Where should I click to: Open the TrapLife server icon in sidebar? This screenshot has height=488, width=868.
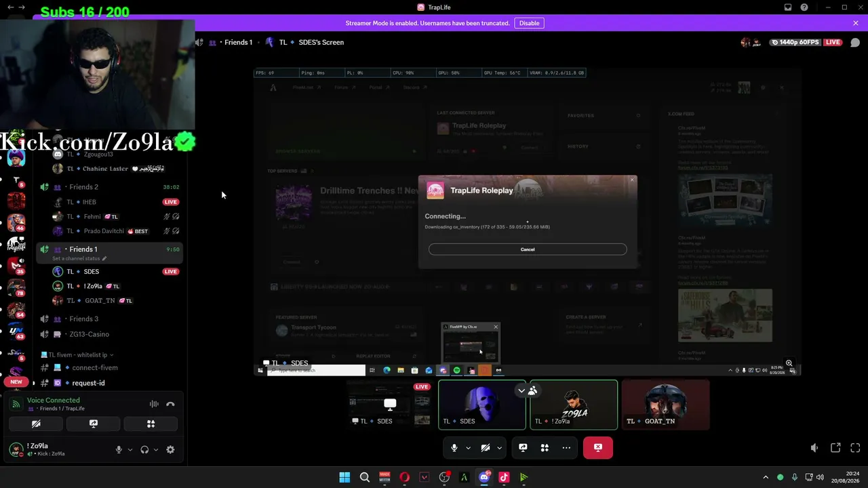pyautogui.click(x=16, y=245)
